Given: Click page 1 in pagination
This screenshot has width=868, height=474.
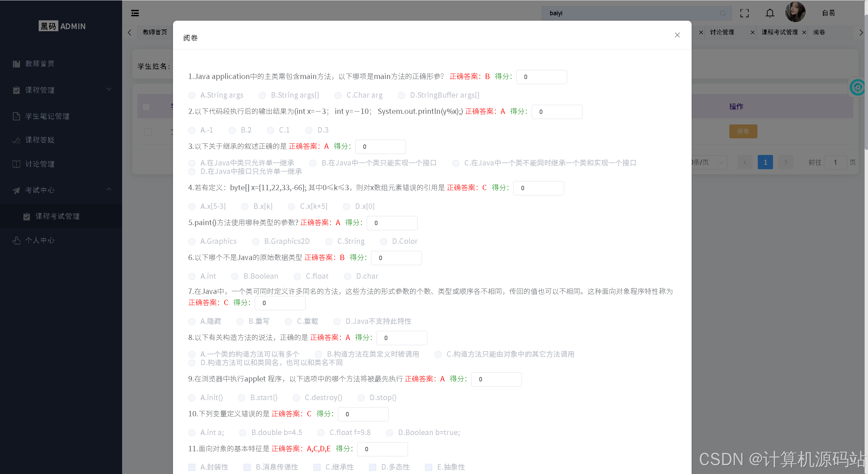Looking at the screenshot, I should pos(765,162).
